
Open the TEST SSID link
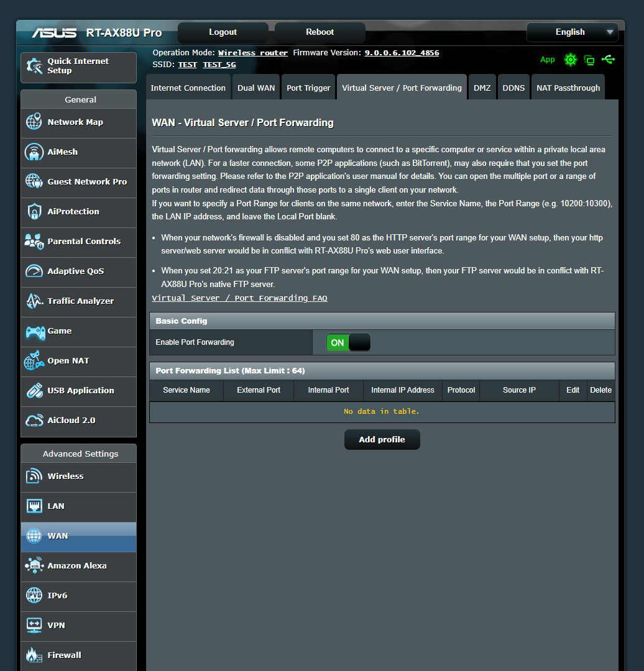(x=187, y=65)
